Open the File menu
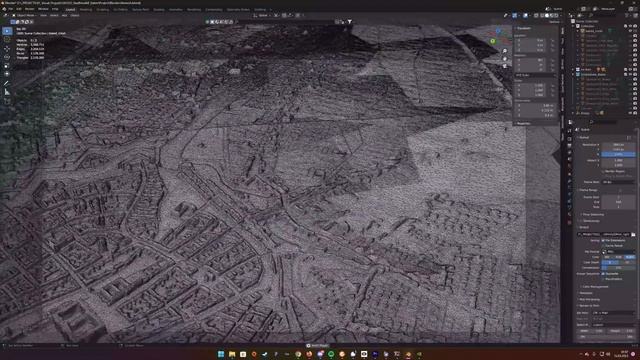This screenshot has width=640, height=360. 11,9
